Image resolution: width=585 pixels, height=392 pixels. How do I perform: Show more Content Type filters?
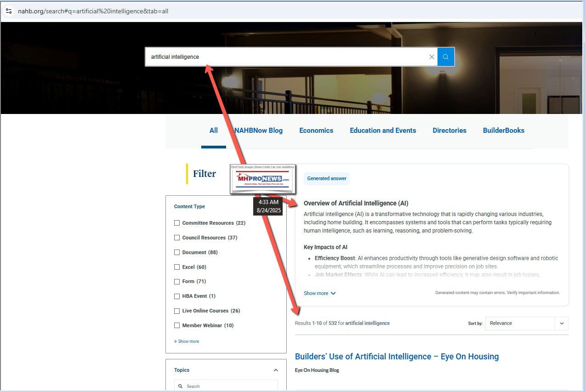tap(187, 341)
